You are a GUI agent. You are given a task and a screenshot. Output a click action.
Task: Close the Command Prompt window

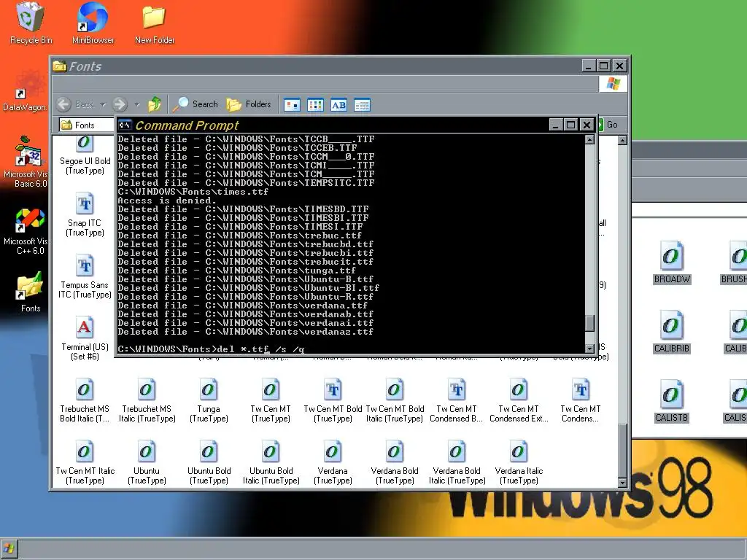click(587, 125)
